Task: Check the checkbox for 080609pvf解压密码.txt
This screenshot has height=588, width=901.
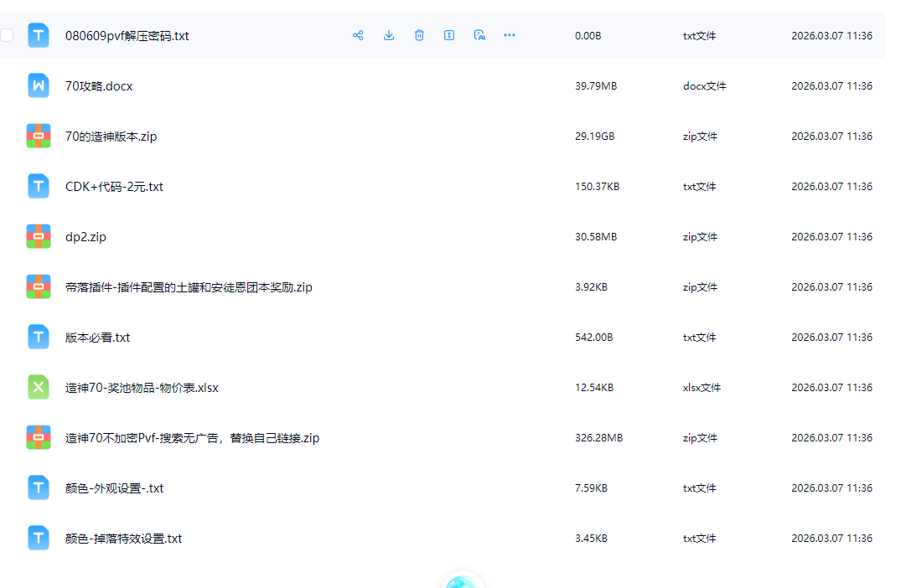Action: tap(8, 35)
